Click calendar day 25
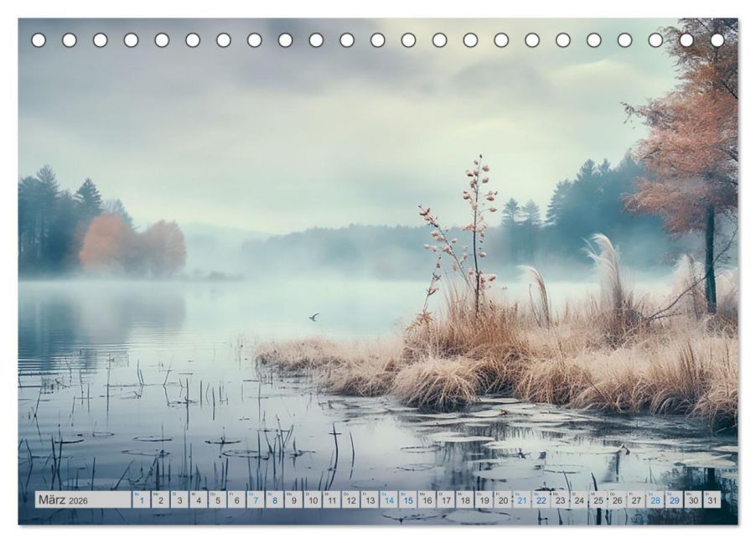 click(x=598, y=499)
